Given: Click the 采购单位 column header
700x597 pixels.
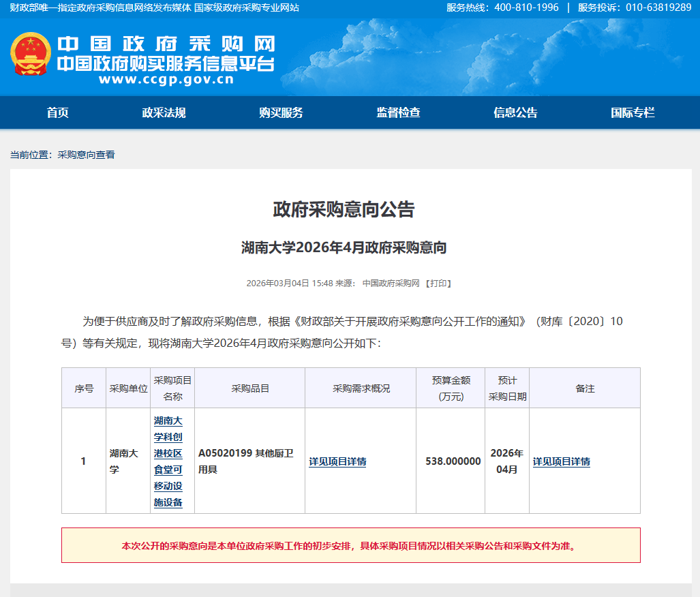Looking at the screenshot, I should pos(129,388).
